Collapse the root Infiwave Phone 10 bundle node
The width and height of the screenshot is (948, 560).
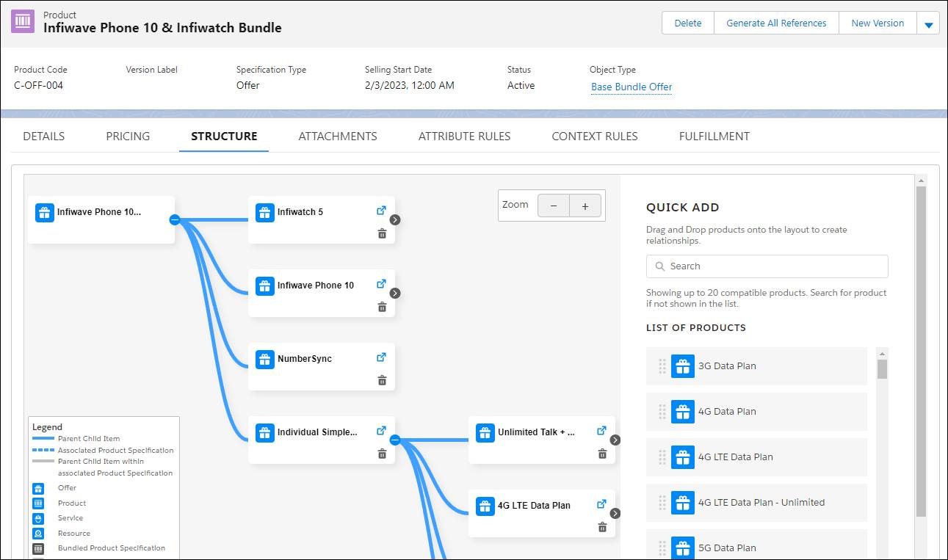pos(175,219)
